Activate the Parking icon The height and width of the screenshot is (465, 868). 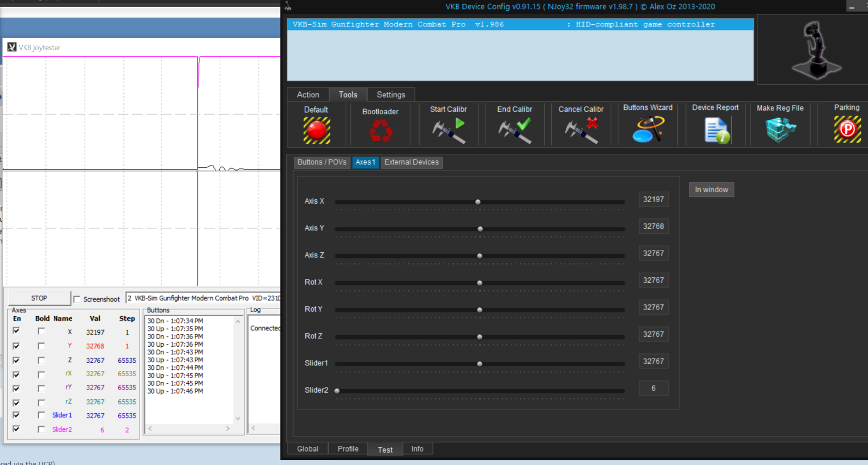[847, 130]
